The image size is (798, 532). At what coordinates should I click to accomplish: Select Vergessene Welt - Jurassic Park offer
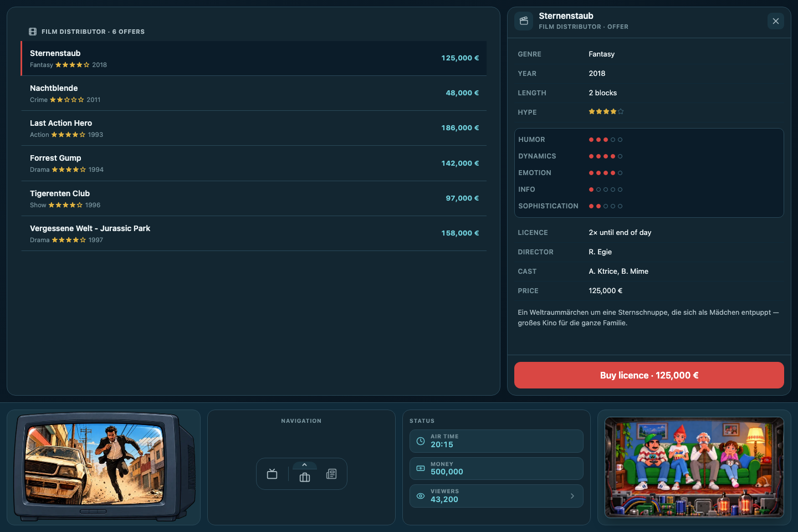click(x=254, y=233)
